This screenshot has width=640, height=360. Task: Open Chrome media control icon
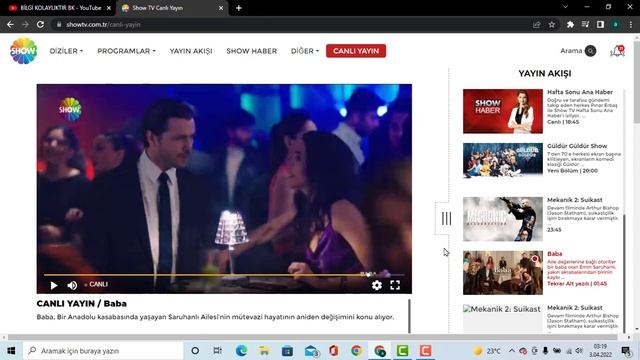(585, 24)
